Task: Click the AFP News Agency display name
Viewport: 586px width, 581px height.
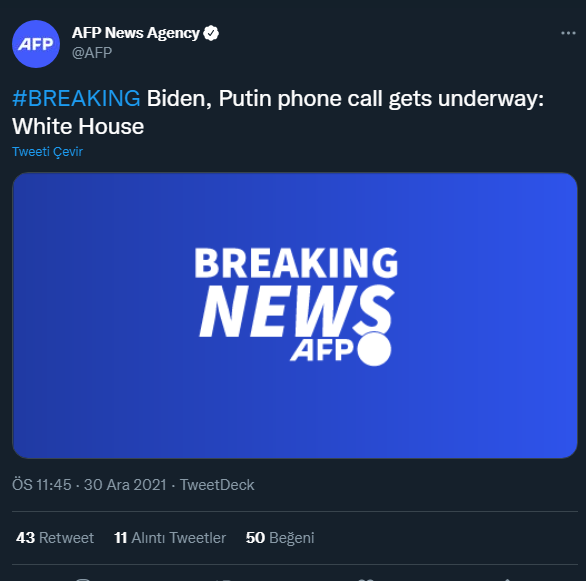Action: tap(136, 33)
